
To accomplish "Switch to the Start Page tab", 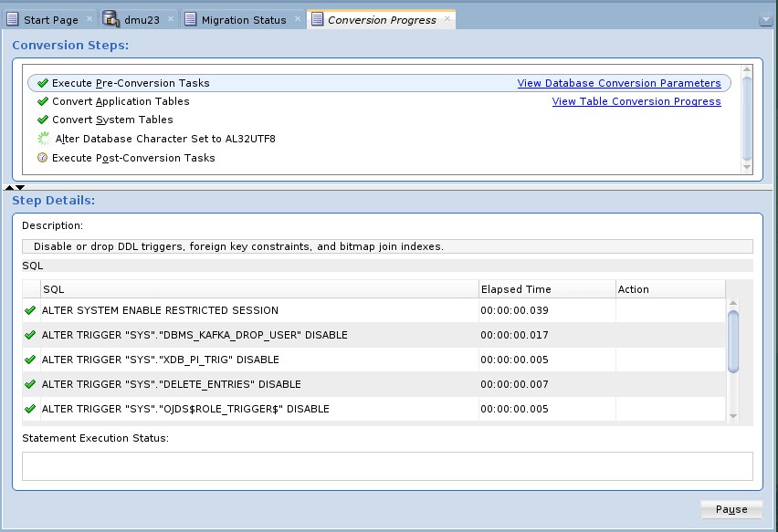I will 50,20.
